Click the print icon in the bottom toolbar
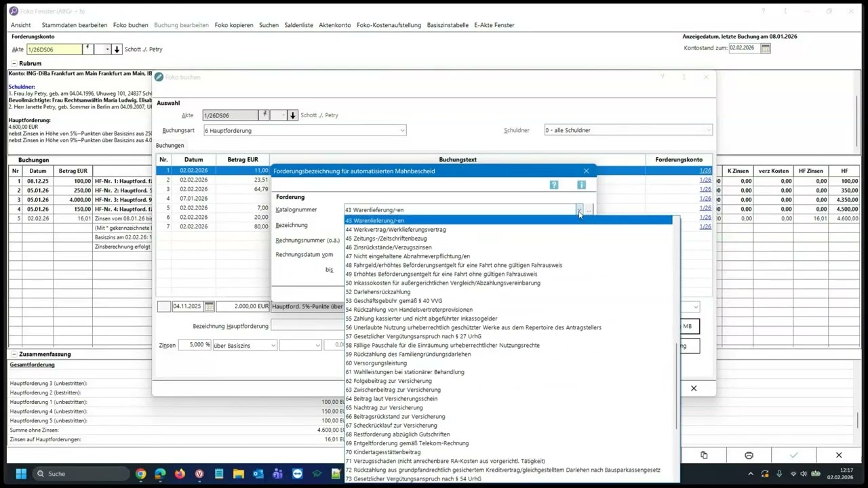 (x=749, y=455)
